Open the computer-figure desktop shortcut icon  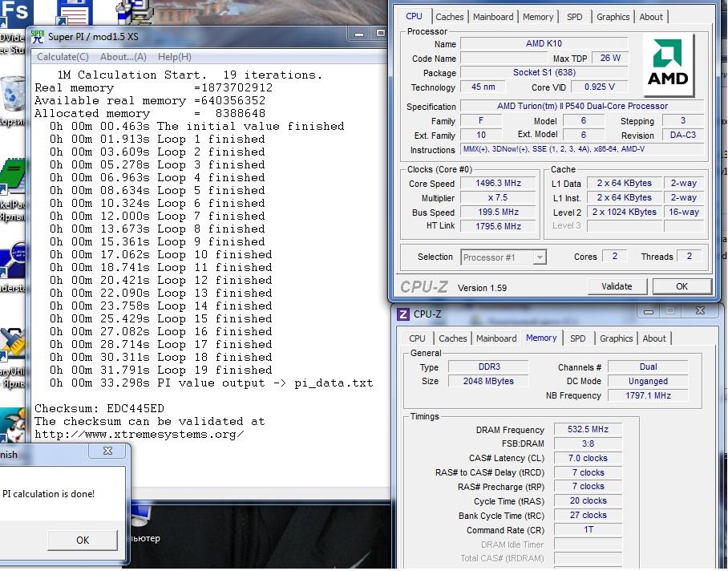point(135,13)
